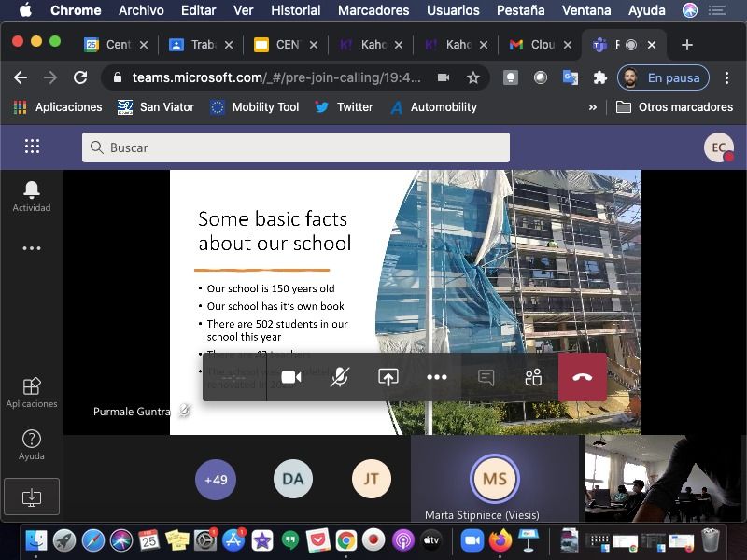Open Google Translate extension
Screen dimensions: 747x560
click(571, 77)
